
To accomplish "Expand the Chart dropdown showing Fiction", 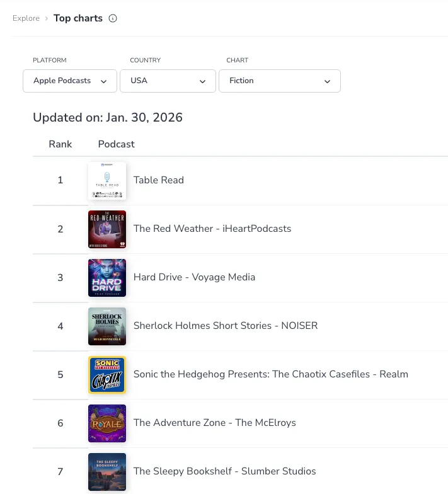I will (279, 81).
